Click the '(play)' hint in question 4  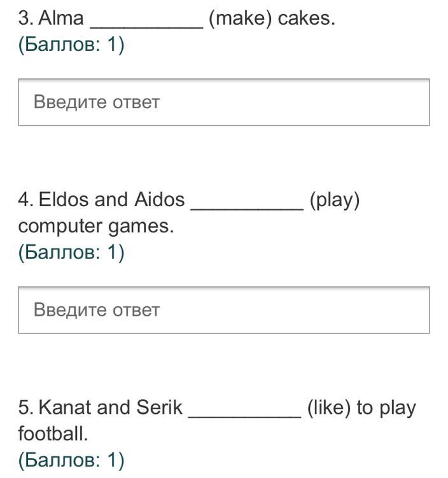pos(335,200)
